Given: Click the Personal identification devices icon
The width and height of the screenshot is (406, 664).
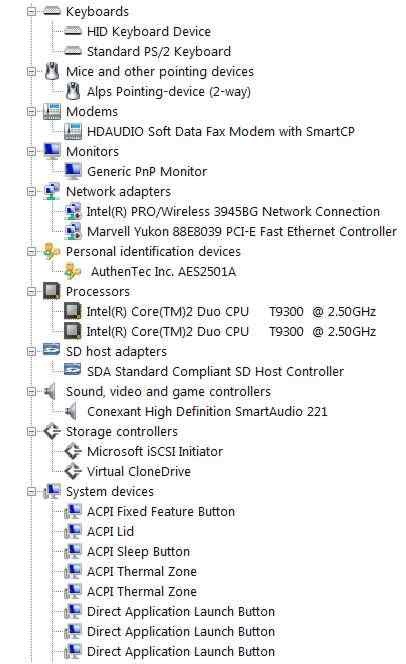Looking at the screenshot, I should coord(52,251).
